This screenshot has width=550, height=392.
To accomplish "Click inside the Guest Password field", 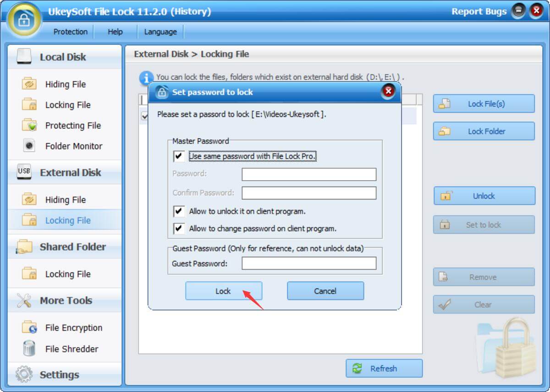I will (x=308, y=263).
